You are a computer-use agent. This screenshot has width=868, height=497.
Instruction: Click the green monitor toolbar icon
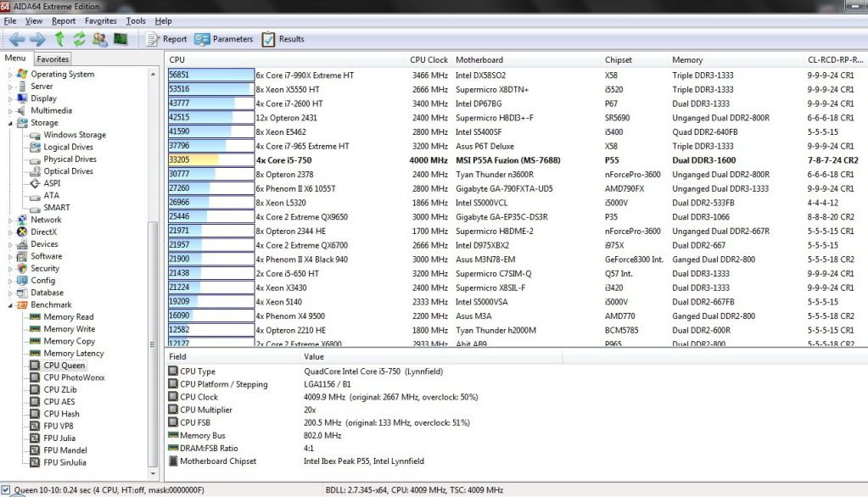tap(120, 39)
